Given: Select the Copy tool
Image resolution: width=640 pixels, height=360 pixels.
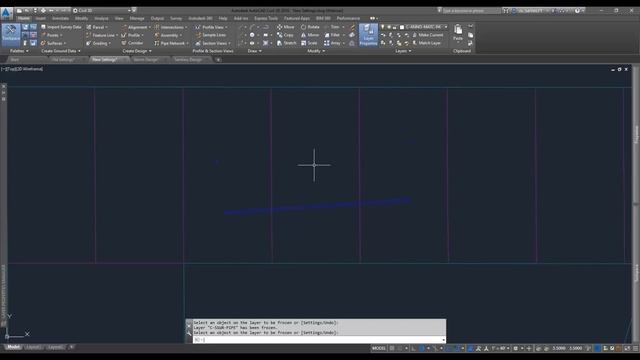Looking at the screenshot, I should point(285,35).
